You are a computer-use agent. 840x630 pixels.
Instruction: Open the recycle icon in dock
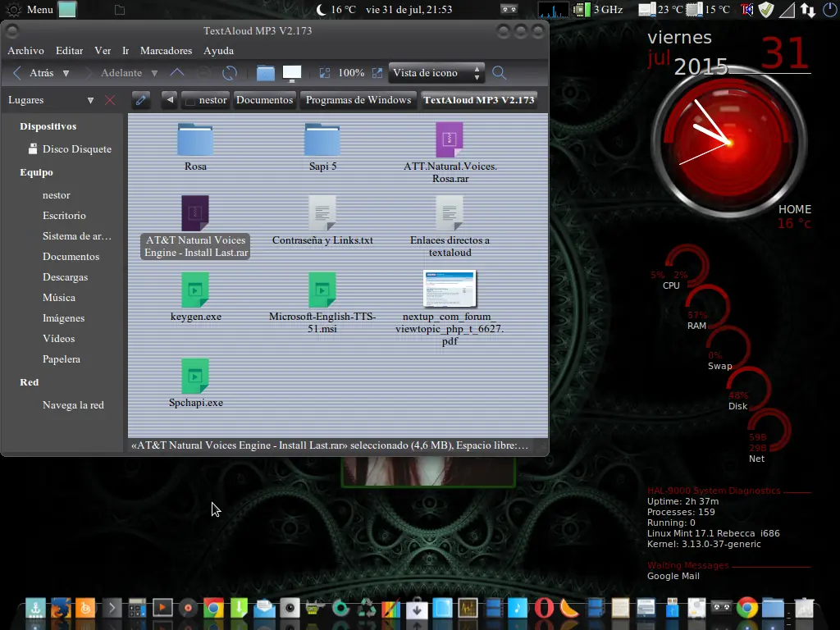click(367, 608)
